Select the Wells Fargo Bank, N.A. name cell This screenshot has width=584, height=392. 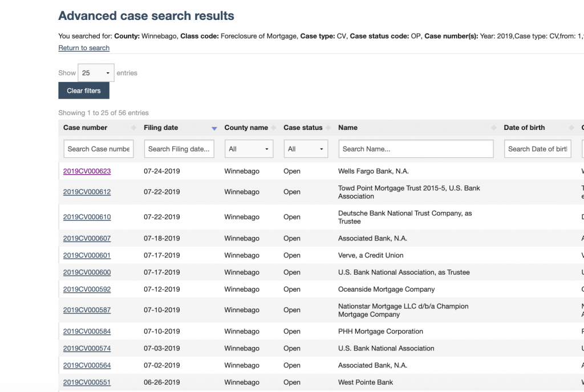[373, 171]
